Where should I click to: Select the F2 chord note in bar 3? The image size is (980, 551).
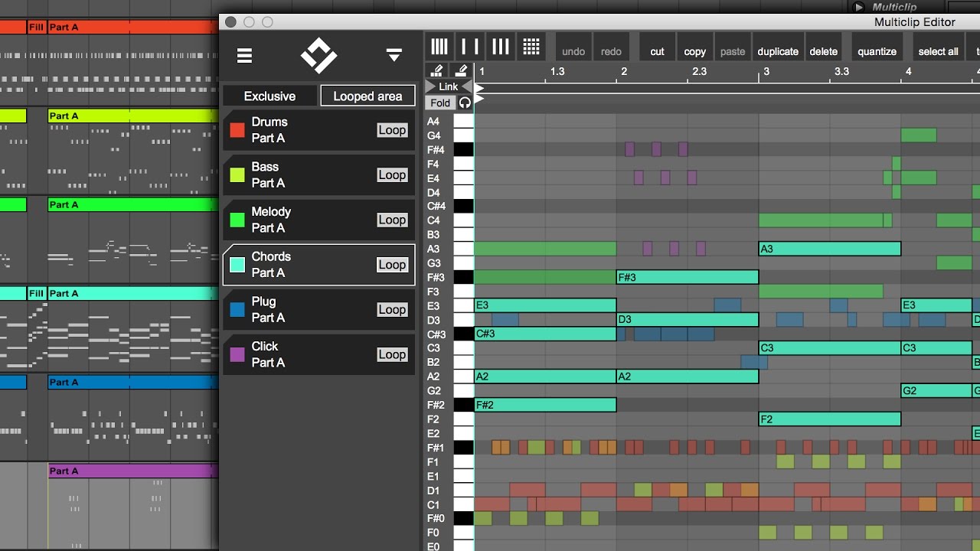pos(830,419)
